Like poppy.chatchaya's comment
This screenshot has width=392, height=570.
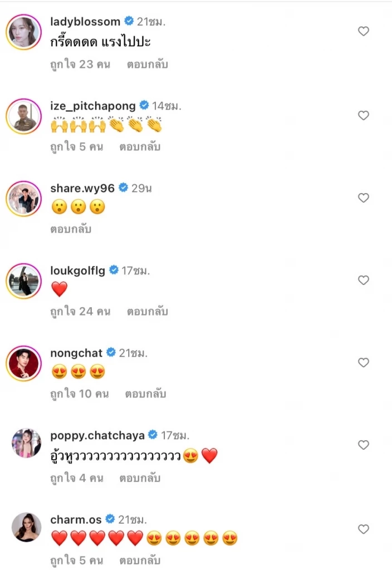pyautogui.click(x=364, y=445)
